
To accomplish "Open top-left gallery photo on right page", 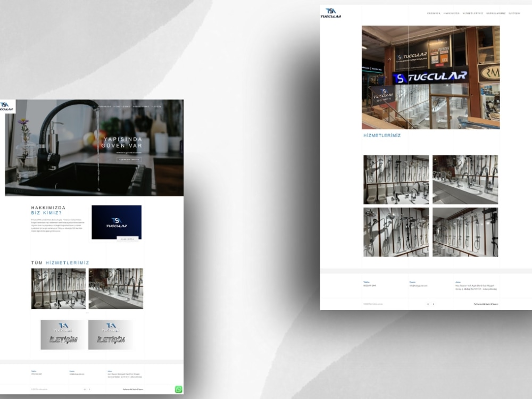I will coord(396,179).
